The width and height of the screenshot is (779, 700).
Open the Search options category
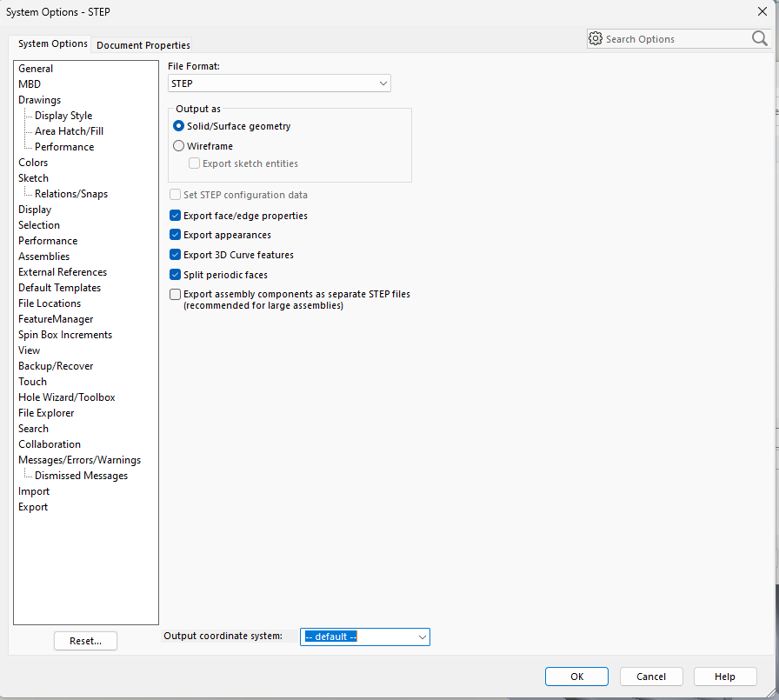[33, 429]
